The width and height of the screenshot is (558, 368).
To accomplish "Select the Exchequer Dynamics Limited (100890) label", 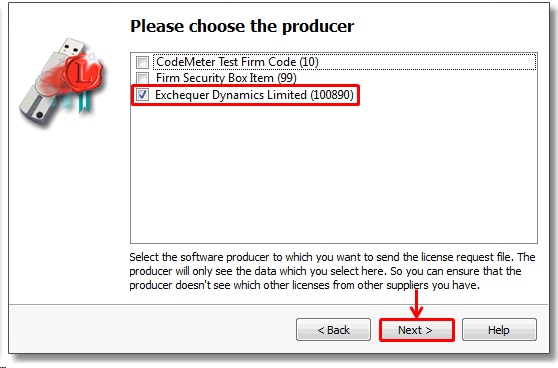I will tap(254, 95).
